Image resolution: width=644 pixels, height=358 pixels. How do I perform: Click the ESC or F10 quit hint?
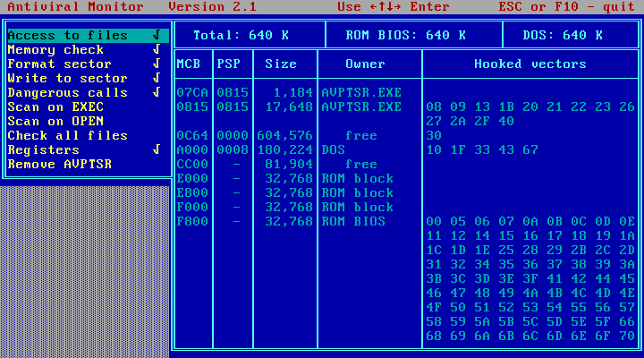coord(565,7)
